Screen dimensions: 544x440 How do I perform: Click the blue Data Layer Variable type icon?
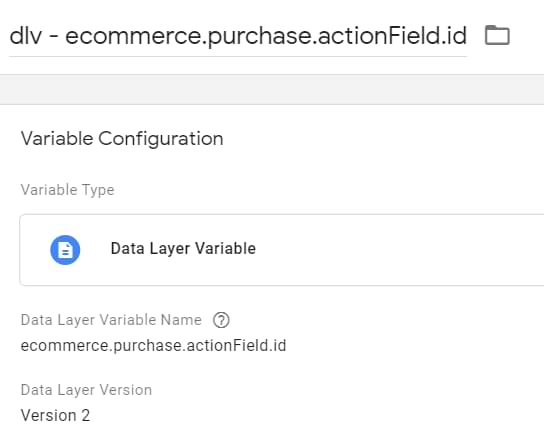tap(65, 250)
